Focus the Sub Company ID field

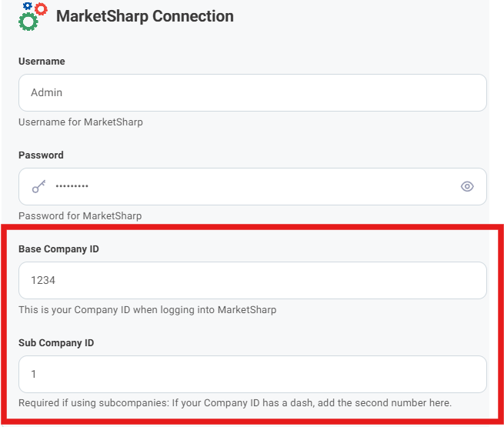tap(252, 374)
